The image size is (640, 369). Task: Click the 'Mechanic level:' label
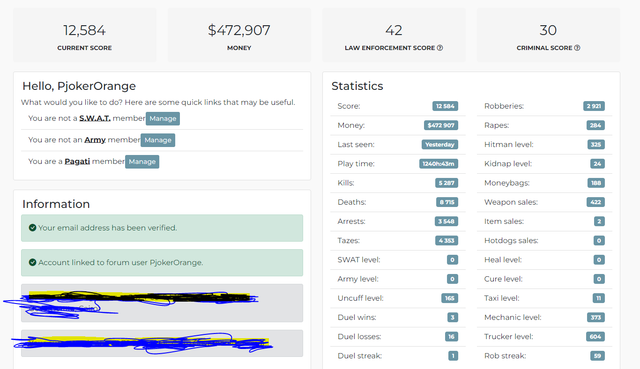click(513, 317)
